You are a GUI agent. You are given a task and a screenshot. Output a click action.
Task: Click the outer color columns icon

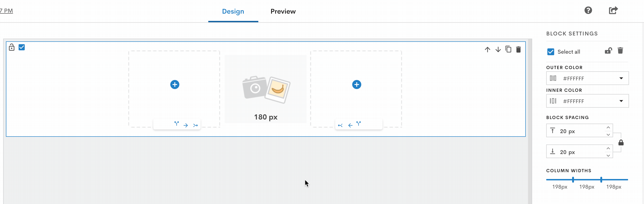pyautogui.click(x=553, y=78)
